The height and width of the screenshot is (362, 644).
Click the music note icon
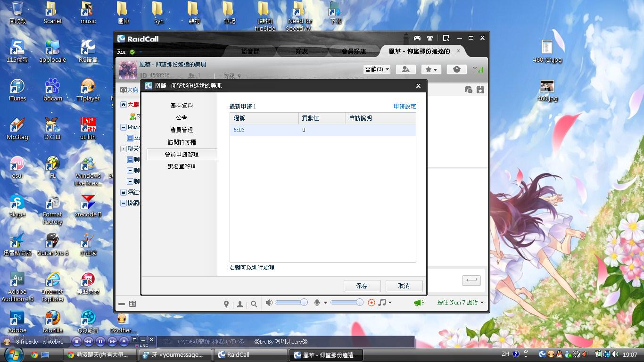[382, 302]
